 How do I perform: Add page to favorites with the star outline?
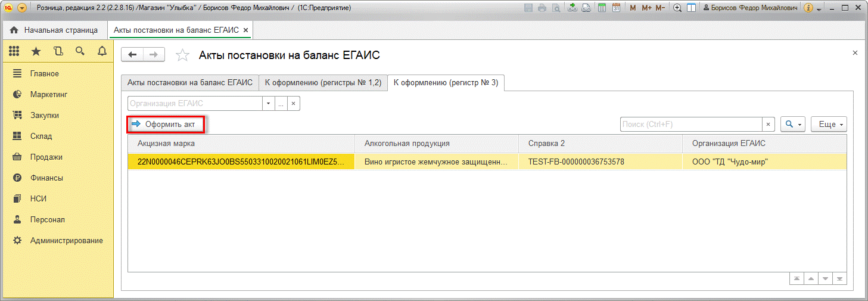tap(183, 55)
